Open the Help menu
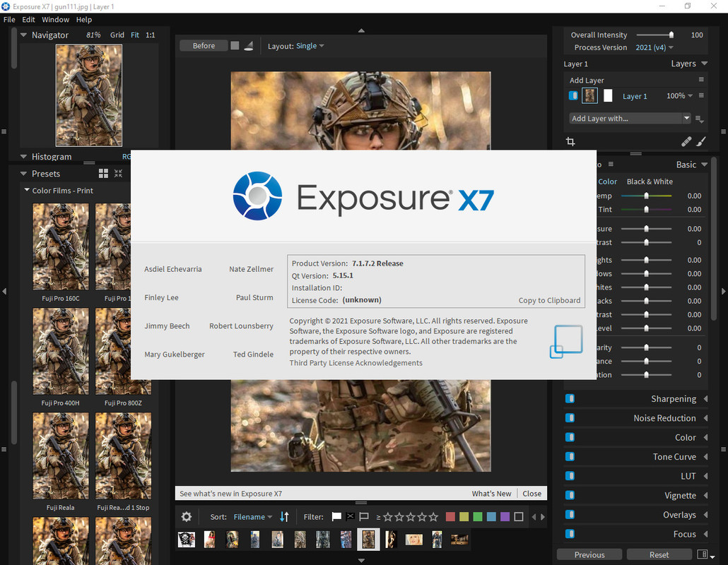The width and height of the screenshot is (728, 565). 84,20
